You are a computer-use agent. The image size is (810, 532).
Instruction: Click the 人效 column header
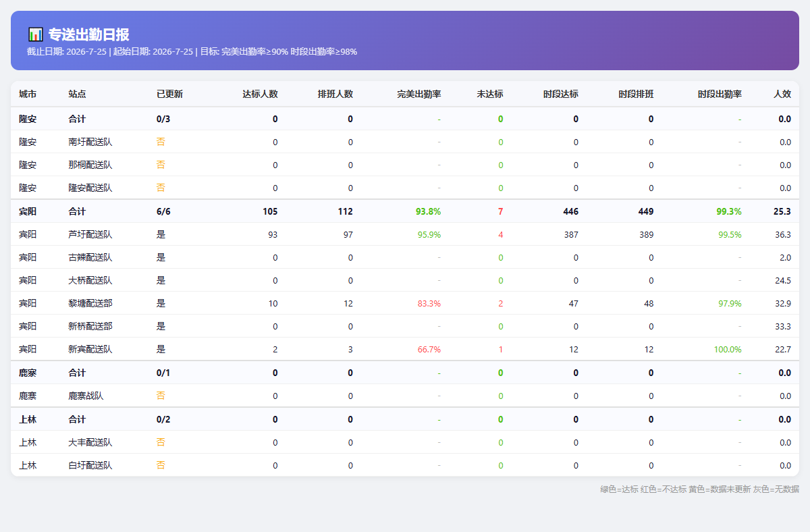click(x=782, y=94)
